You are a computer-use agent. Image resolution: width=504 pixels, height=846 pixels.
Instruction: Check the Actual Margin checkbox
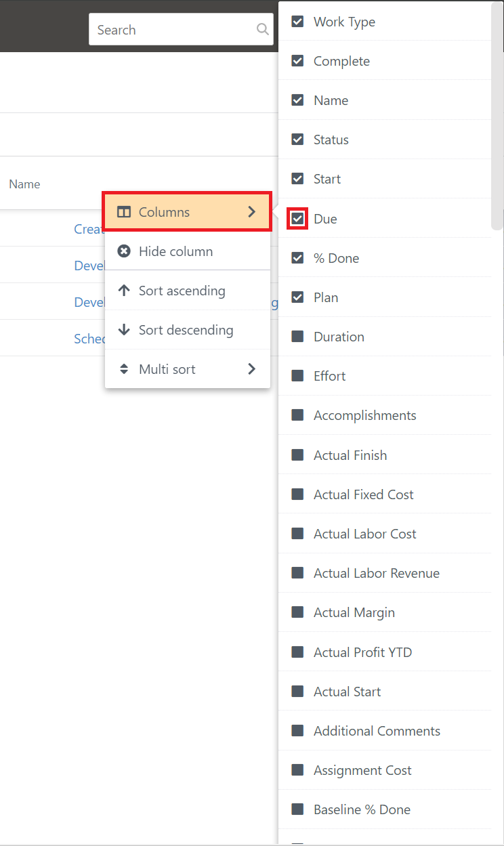(x=297, y=612)
